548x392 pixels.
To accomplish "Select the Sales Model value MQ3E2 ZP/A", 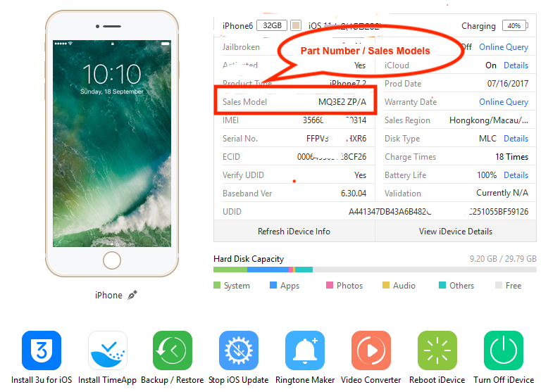I will pos(342,102).
